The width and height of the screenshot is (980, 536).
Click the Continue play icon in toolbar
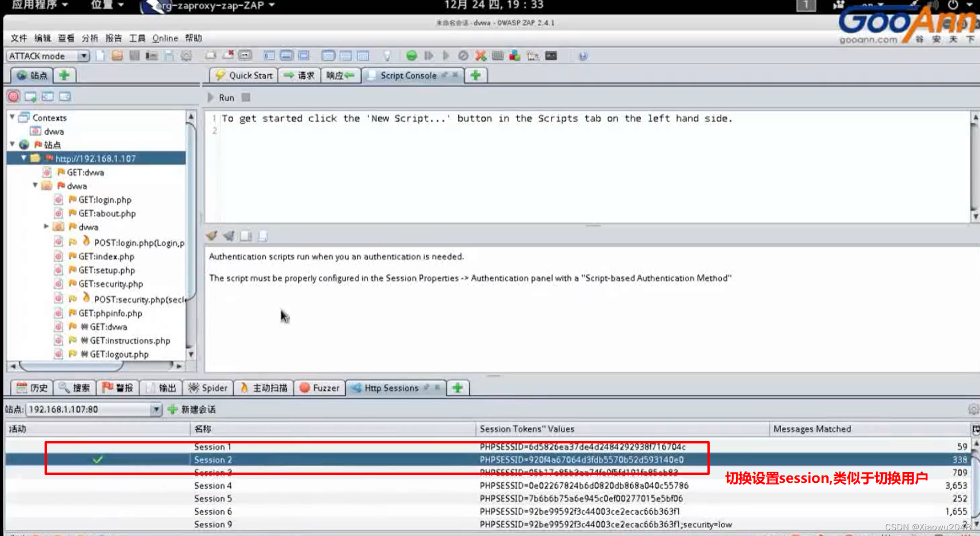tap(446, 55)
